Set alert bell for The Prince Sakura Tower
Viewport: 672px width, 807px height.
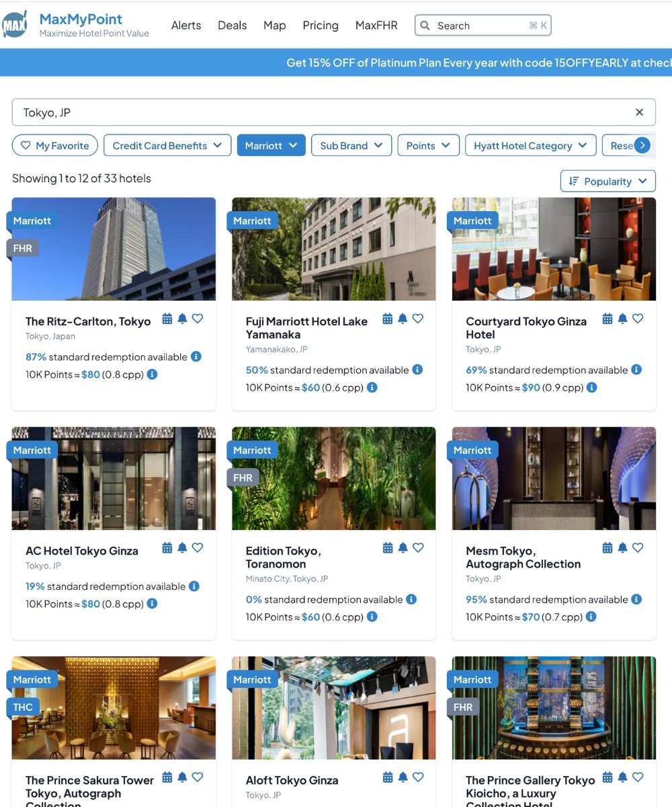tap(182, 777)
